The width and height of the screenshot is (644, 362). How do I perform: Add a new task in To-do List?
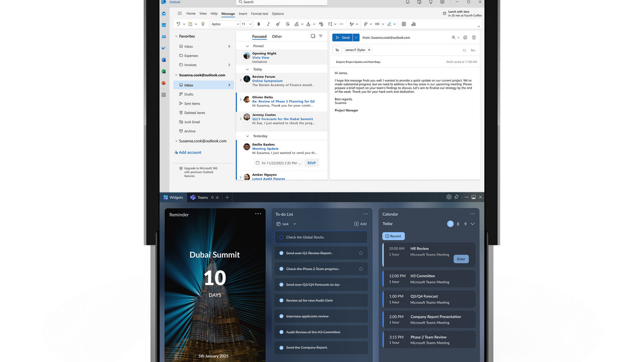coord(361,224)
